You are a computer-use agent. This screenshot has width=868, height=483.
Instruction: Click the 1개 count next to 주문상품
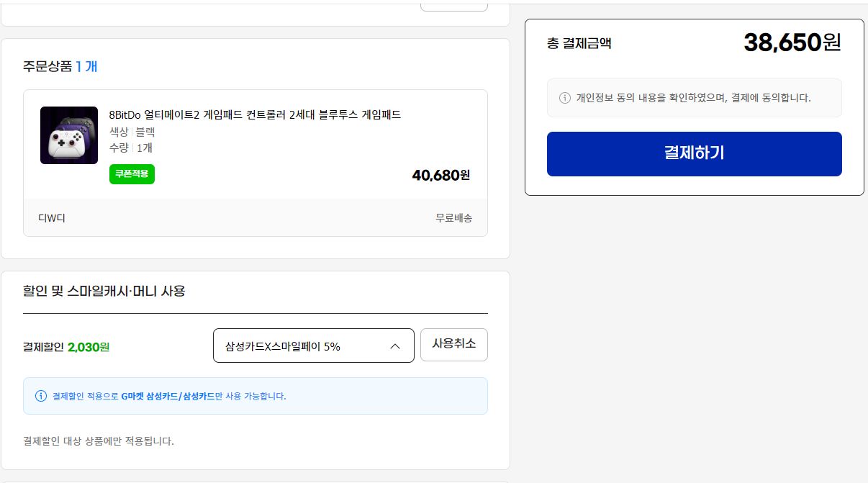(89, 65)
